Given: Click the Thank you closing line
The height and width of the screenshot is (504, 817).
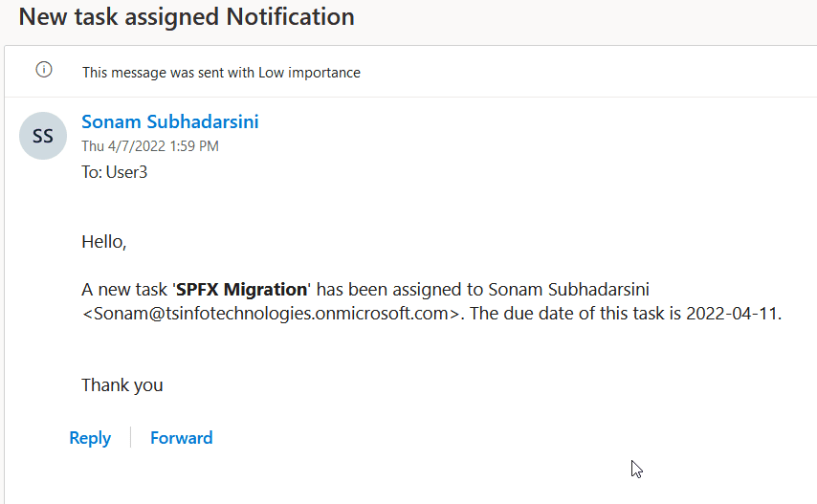Looking at the screenshot, I should (122, 385).
